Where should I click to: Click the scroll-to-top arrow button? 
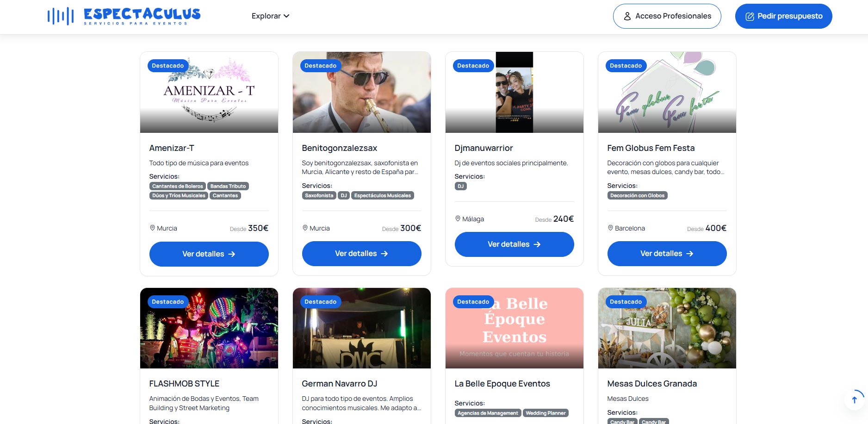click(854, 400)
